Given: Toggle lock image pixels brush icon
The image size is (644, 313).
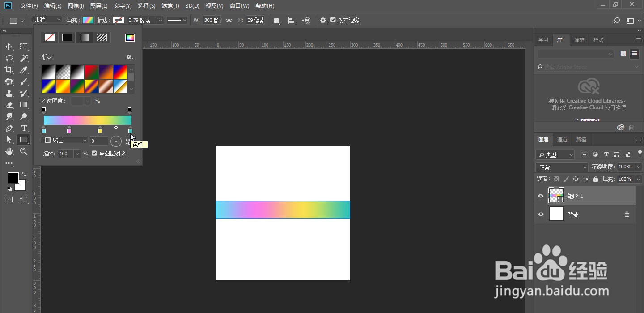Looking at the screenshot, I should [x=566, y=179].
